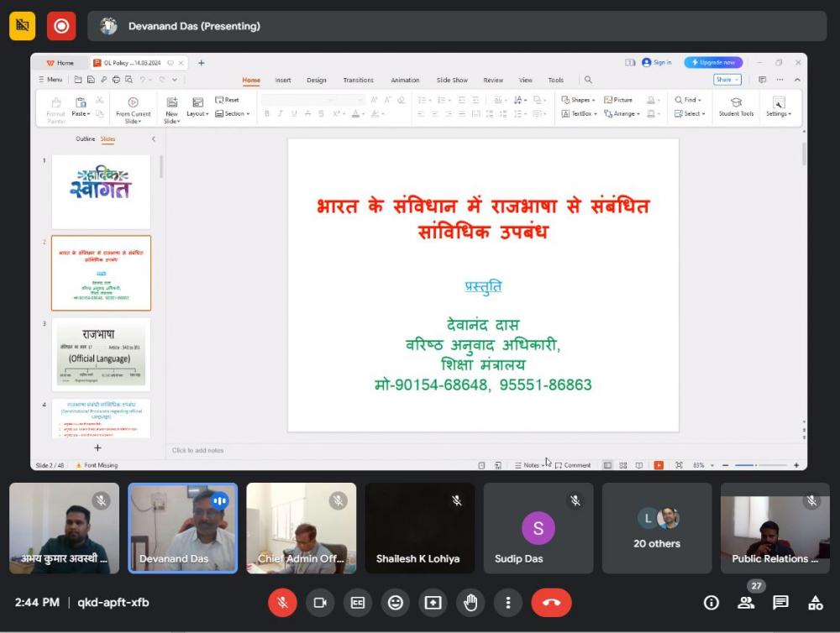Toggle the camera on or off

click(320, 602)
